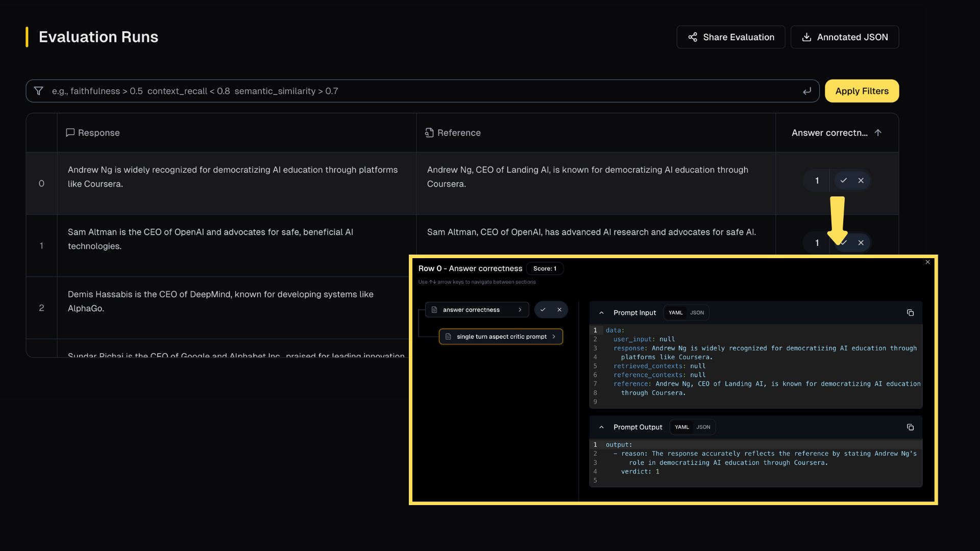
Task: Open single turn aspect critic prompt
Action: 501,337
